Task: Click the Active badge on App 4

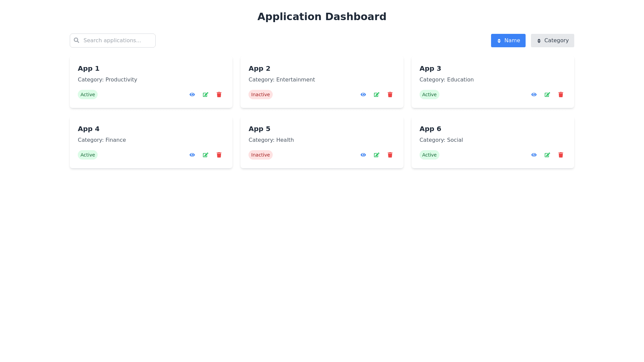Action: pyautogui.click(x=88, y=155)
